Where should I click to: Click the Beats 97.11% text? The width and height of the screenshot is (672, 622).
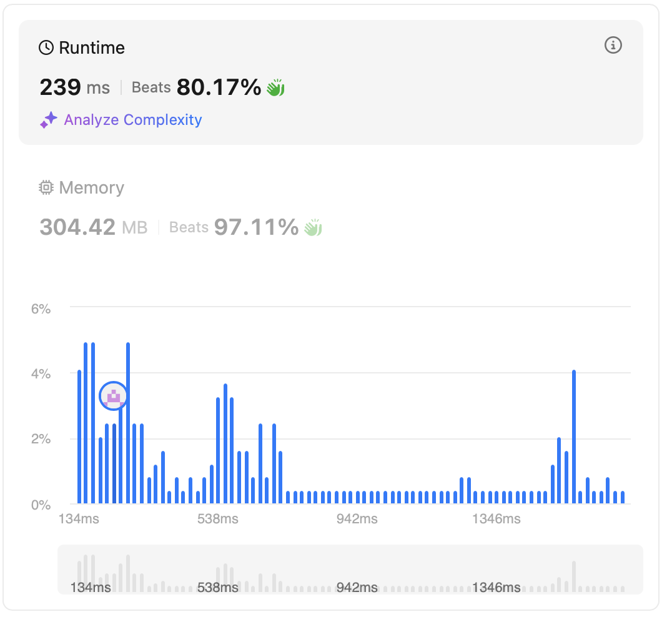[x=234, y=227]
